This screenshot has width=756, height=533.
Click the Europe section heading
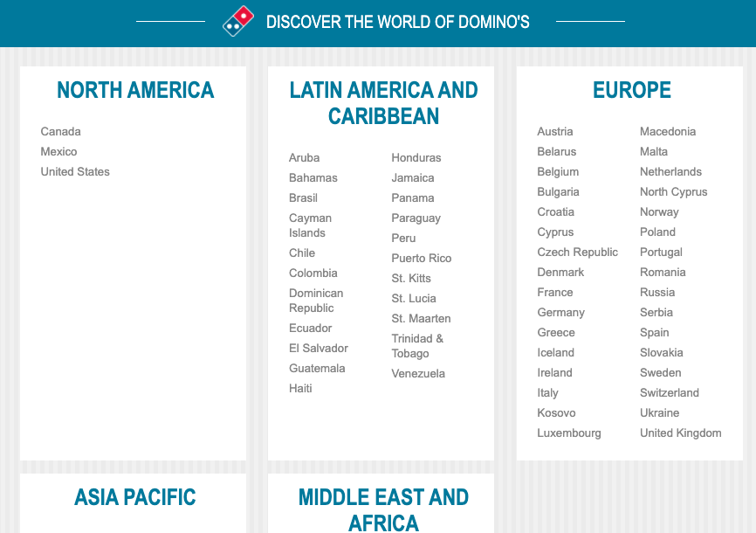tap(631, 89)
